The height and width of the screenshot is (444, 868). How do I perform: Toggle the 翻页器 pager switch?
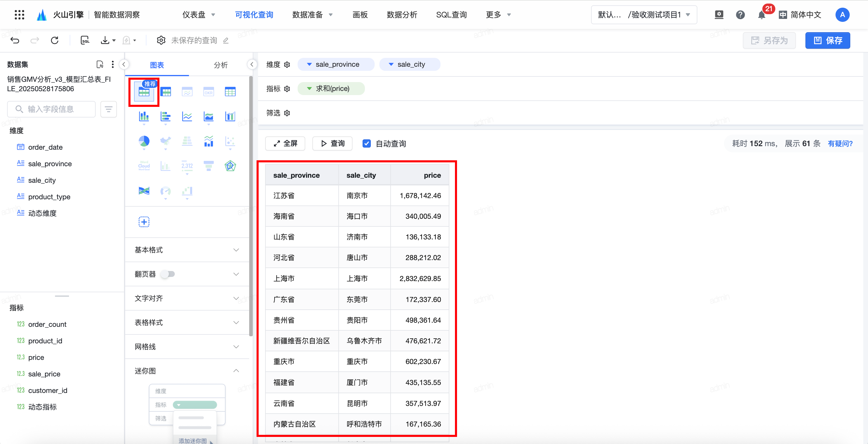click(x=168, y=274)
